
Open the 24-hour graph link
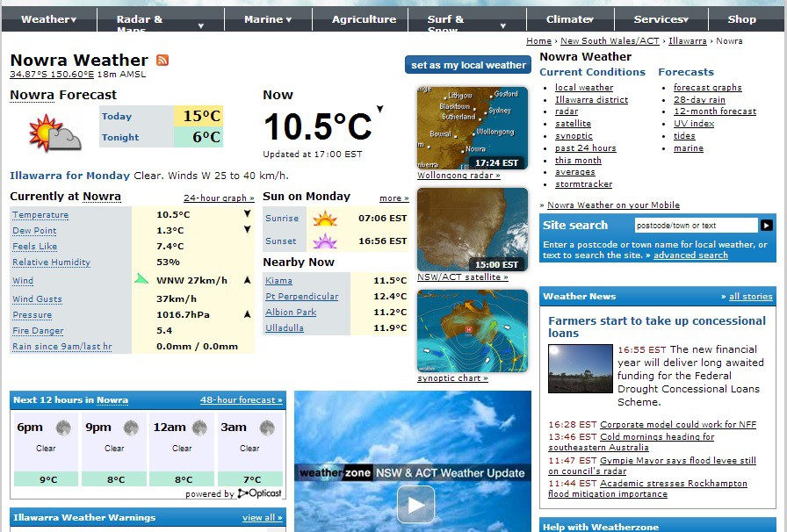click(x=219, y=198)
